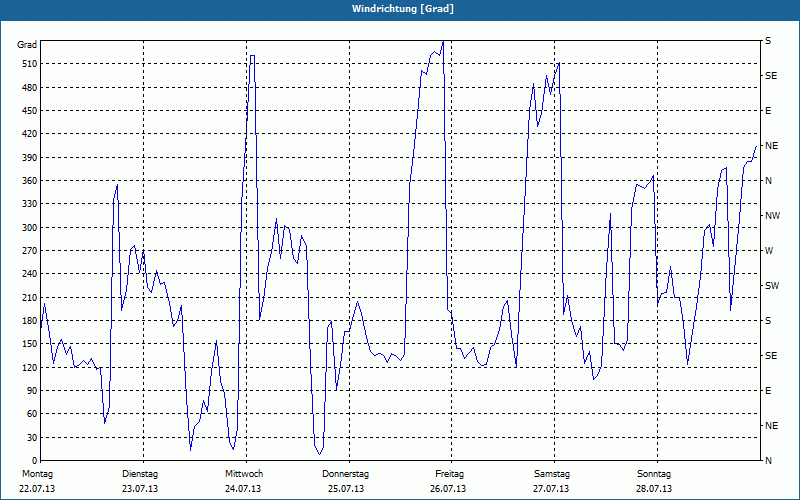This screenshot has width=800, height=500.
Task: Select the Mittwoch day label
Action: coord(244,474)
